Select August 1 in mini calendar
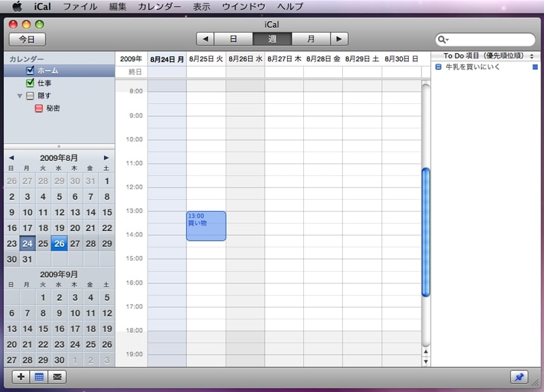The height and width of the screenshot is (392, 544). pos(107,181)
